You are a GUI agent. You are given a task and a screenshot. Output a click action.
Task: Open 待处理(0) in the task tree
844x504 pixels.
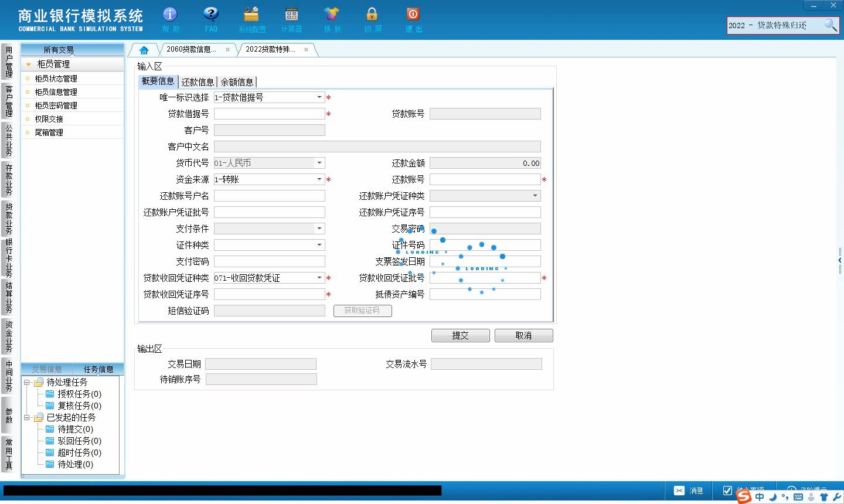[75, 464]
